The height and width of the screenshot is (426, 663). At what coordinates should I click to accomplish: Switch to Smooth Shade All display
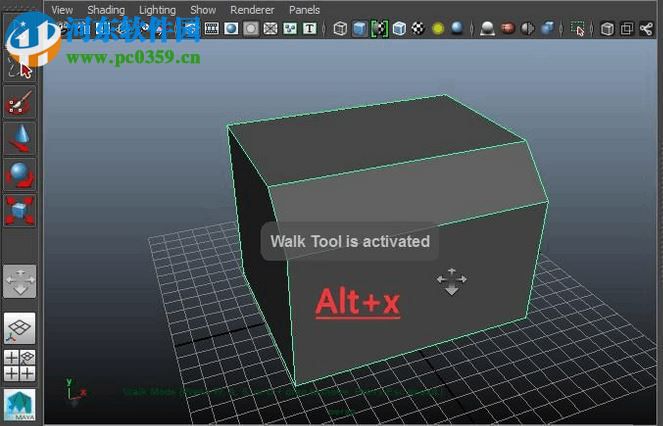tap(359, 28)
